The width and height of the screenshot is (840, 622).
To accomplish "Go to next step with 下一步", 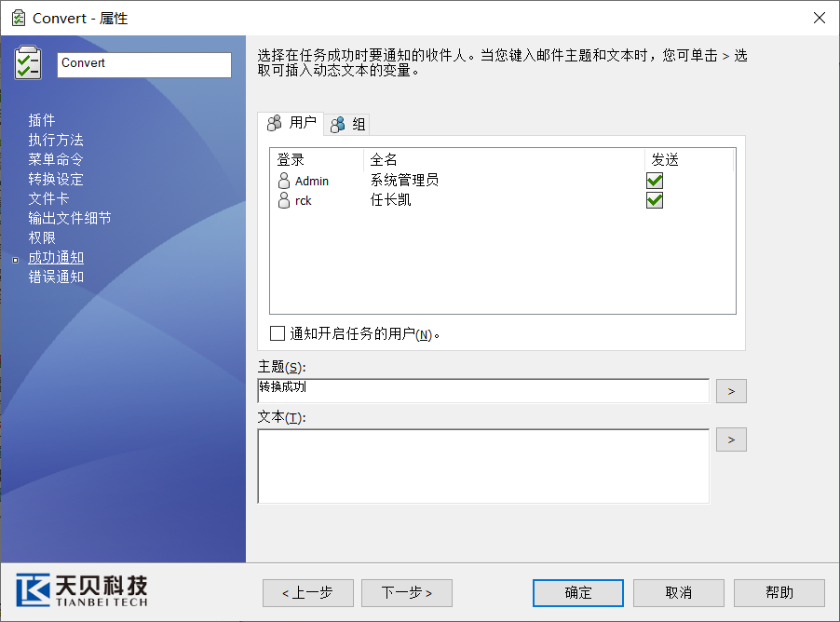I will coord(406,593).
